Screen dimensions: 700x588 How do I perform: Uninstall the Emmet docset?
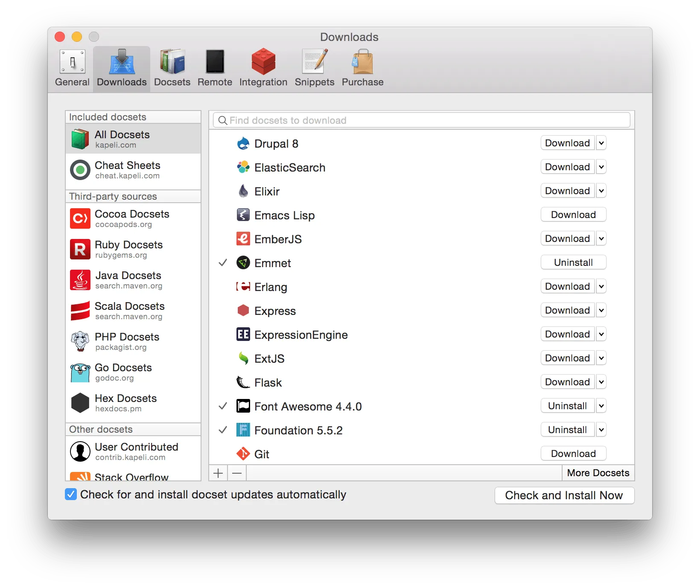coord(573,262)
